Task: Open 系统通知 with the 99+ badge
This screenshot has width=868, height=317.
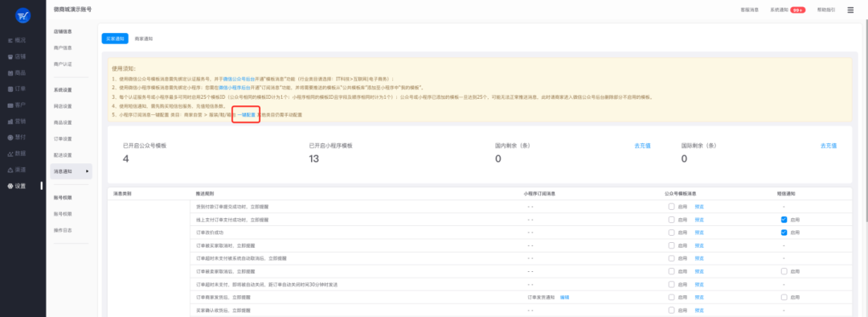Action: [788, 10]
